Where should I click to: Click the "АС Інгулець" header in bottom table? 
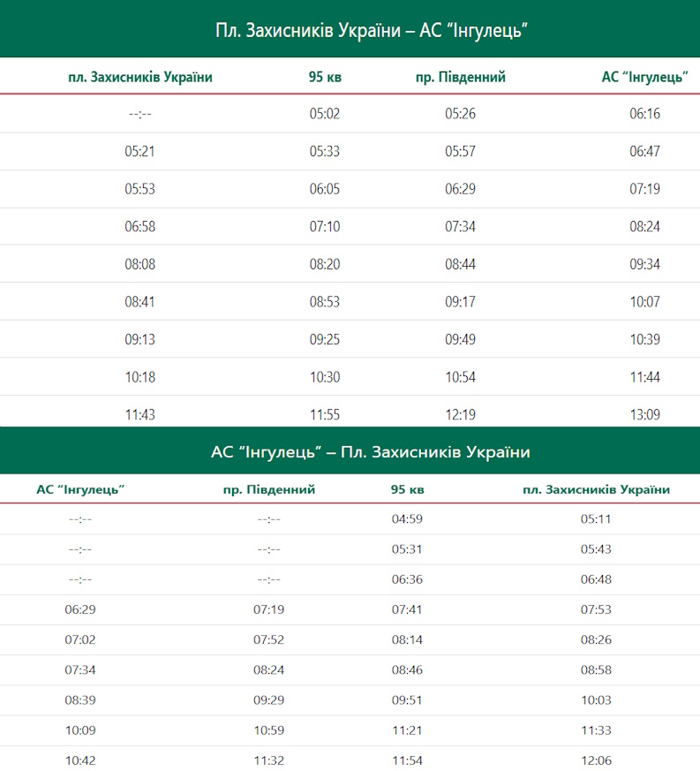(80, 488)
